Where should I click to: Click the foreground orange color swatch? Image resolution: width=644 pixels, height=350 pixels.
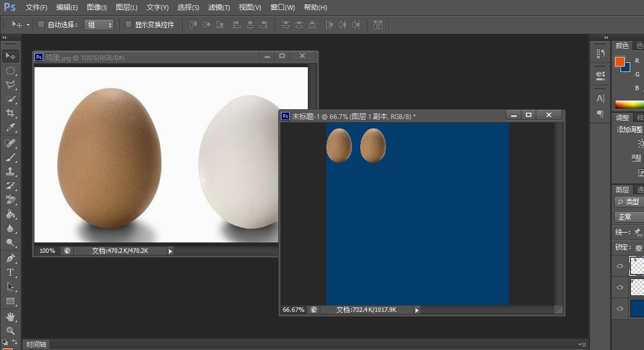619,62
